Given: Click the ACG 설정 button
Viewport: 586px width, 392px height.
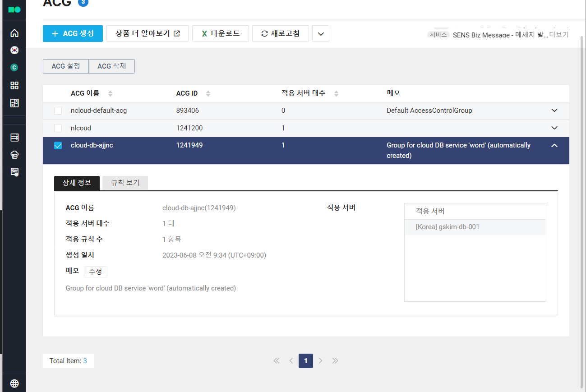Looking at the screenshot, I should [x=66, y=66].
